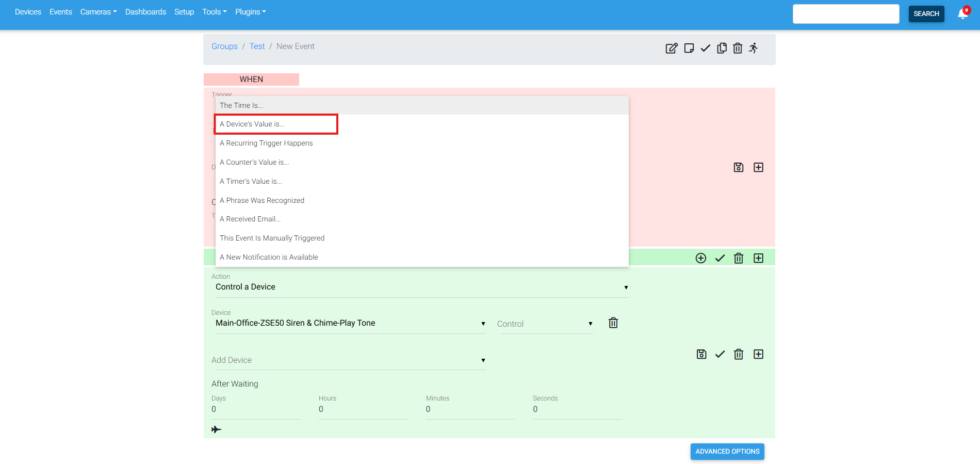Click the airplane icon below After Waiting
This screenshot has height=464, width=980.
coord(216,429)
